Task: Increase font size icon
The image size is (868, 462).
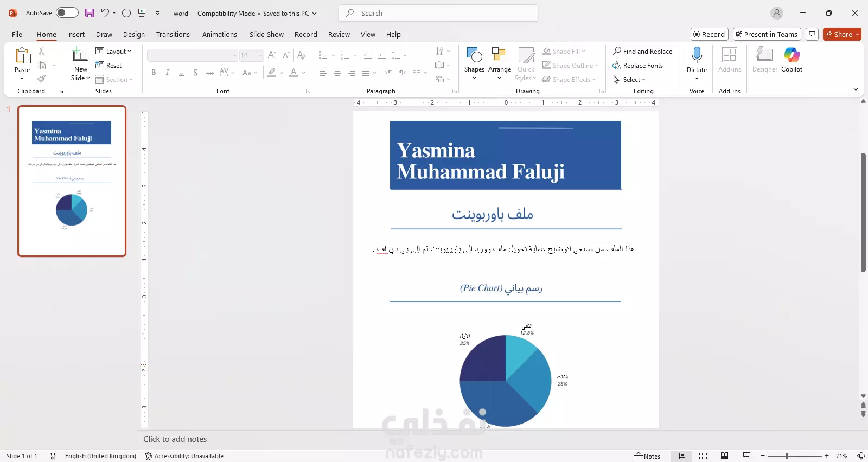Action: click(x=272, y=55)
